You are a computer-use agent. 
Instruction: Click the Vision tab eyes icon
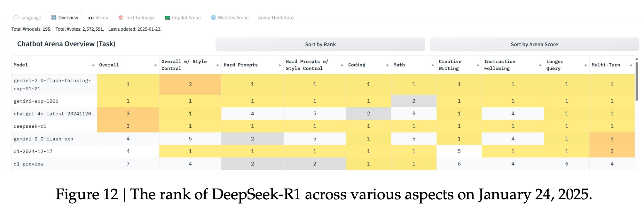(x=91, y=18)
